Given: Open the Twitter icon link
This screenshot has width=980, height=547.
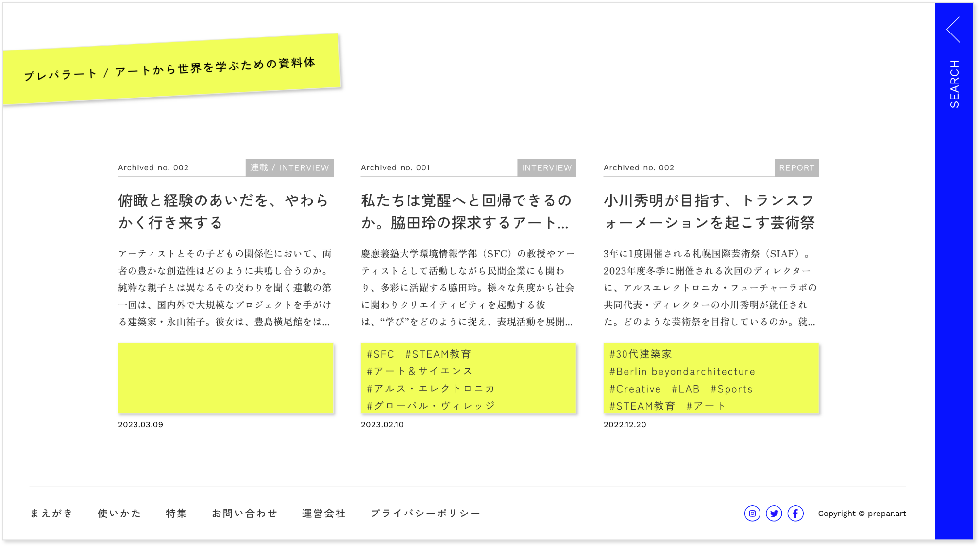Looking at the screenshot, I should pyautogui.click(x=774, y=514).
